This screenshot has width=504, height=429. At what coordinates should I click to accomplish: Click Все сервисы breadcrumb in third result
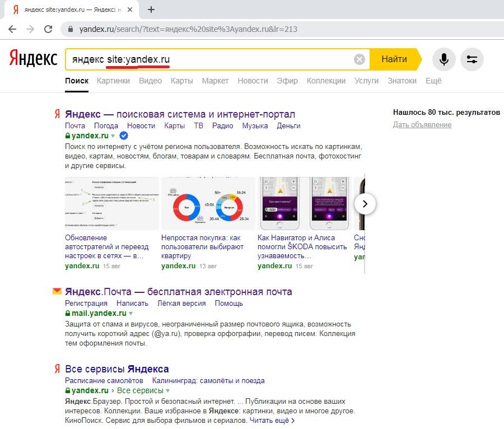[140, 390]
